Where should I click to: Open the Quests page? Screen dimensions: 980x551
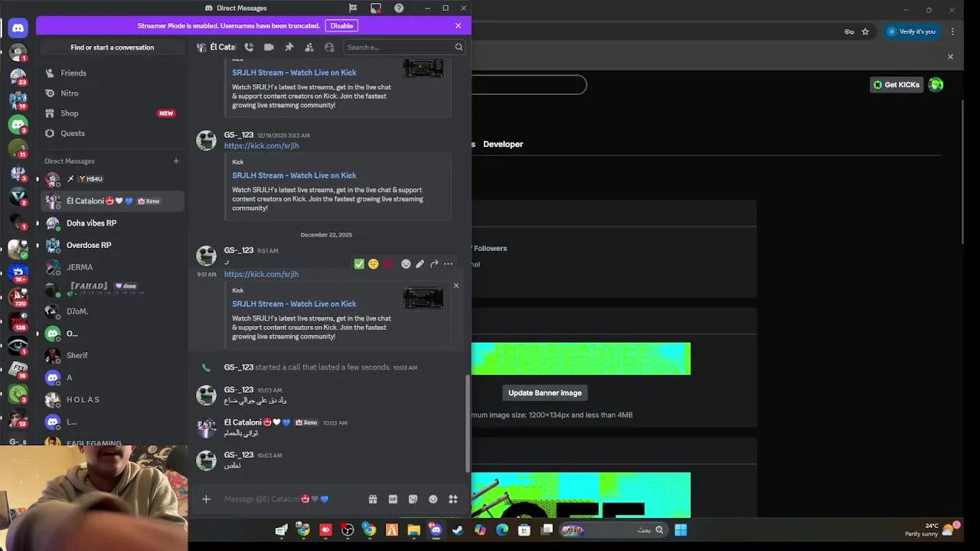click(x=112, y=133)
